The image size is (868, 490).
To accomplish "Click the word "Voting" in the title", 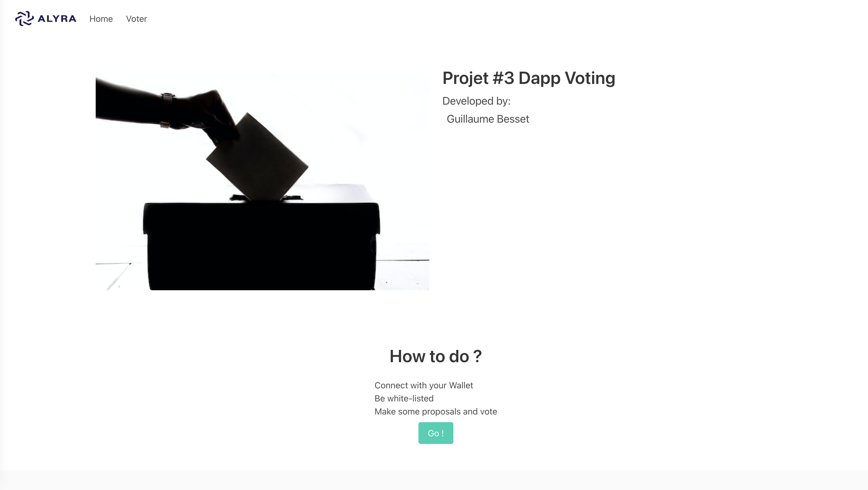I will [590, 78].
